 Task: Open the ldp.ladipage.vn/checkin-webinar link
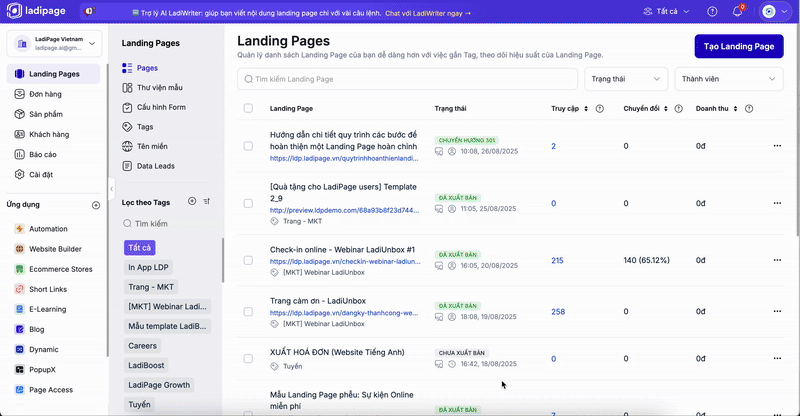(345, 261)
